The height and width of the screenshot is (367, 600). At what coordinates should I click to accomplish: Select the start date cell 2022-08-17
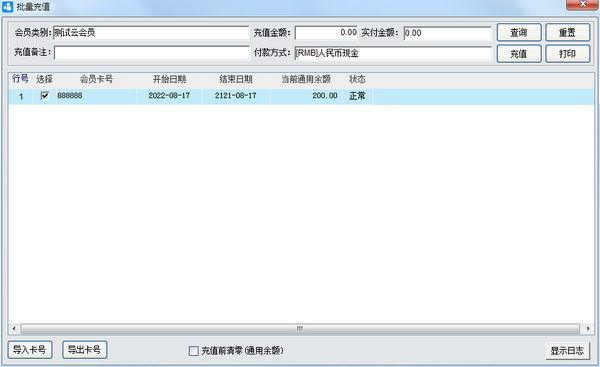tap(170, 96)
